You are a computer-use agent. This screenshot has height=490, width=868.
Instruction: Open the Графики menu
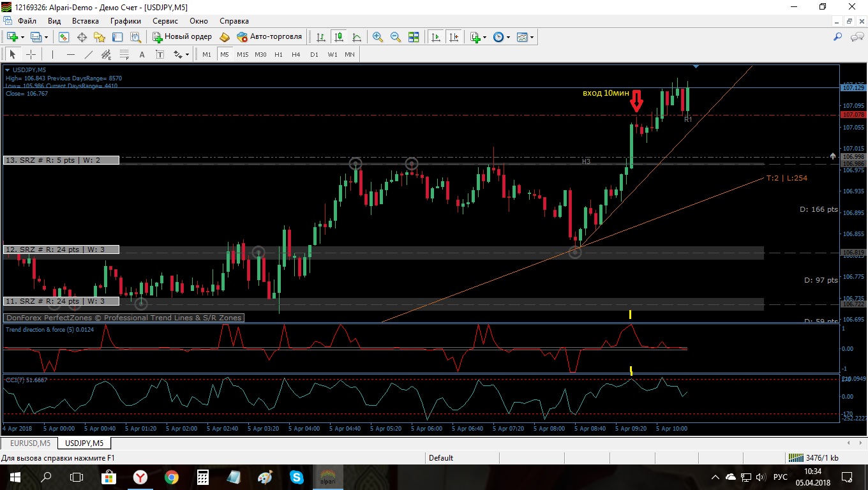click(x=125, y=21)
